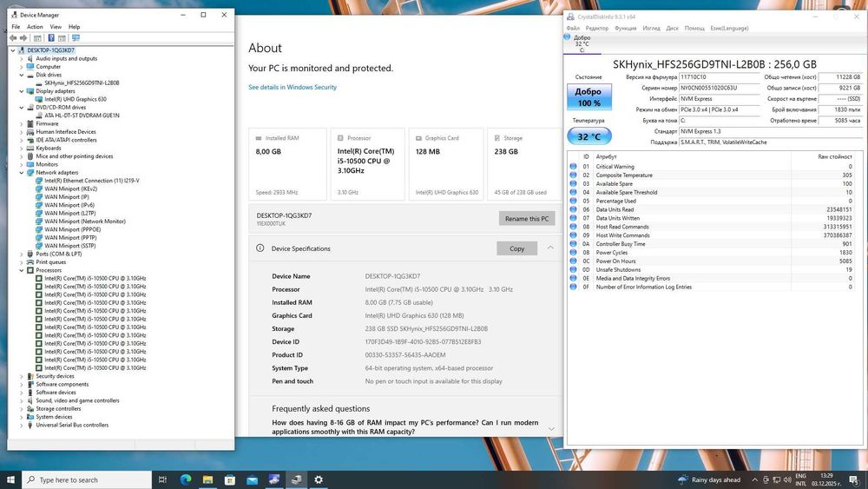Click the Installed RAM 8,00 GB card
868x489 pixels.
(x=288, y=164)
